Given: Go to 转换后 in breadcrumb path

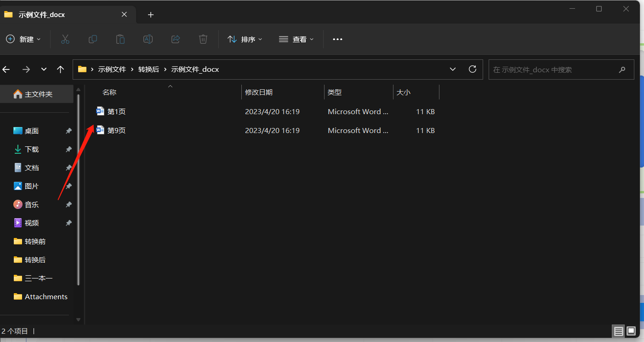Looking at the screenshot, I should coord(148,70).
